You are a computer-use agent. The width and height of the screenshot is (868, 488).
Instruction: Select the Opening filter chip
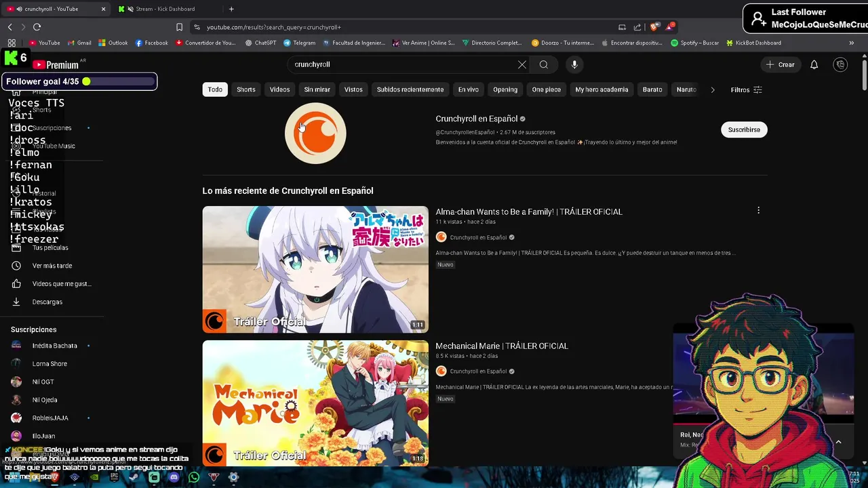pos(505,89)
